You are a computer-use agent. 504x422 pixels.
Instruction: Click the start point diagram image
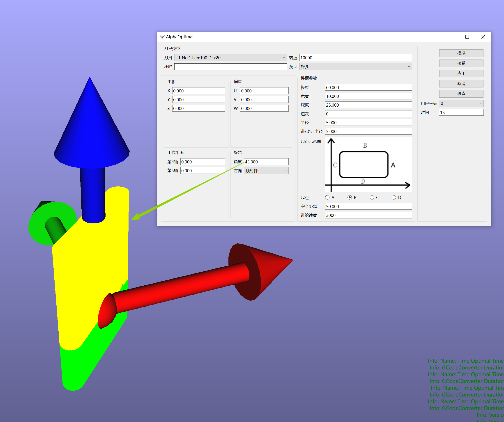point(368,164)
